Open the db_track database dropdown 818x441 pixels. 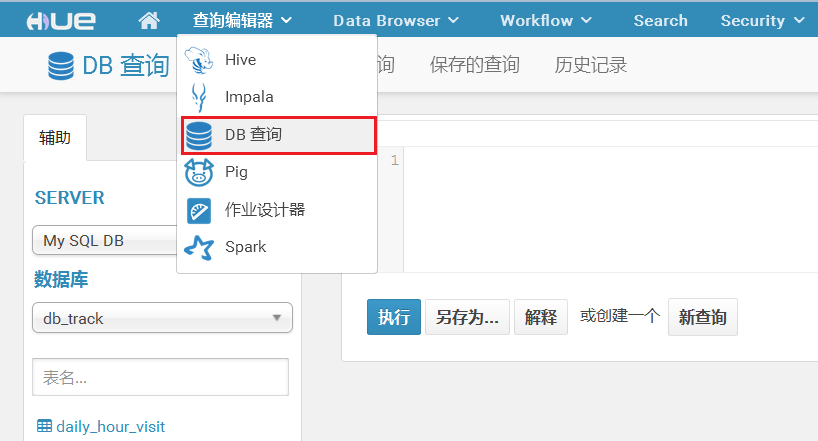coord(162,318)
